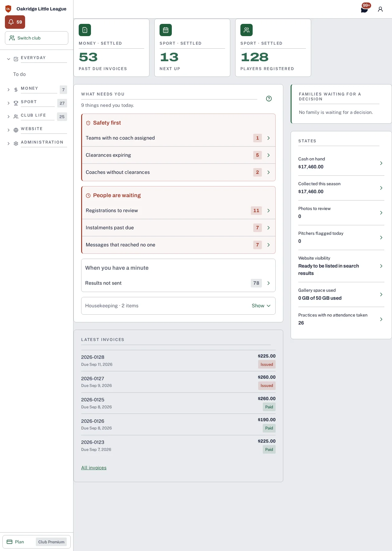
Task: Open invoice 2026-0125
Action: pos(178,403)
